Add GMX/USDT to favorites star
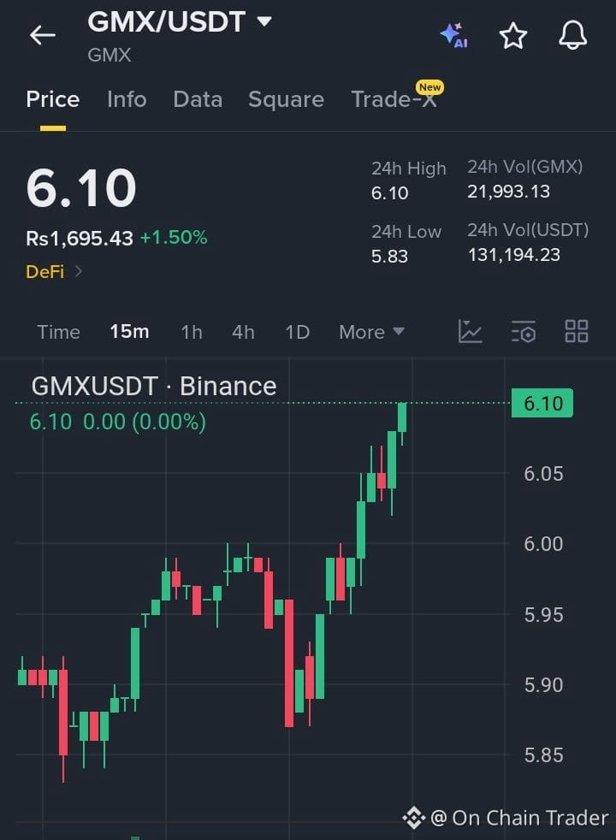The height and width of the screenshot is (840, 616). [x=513, y=35]
